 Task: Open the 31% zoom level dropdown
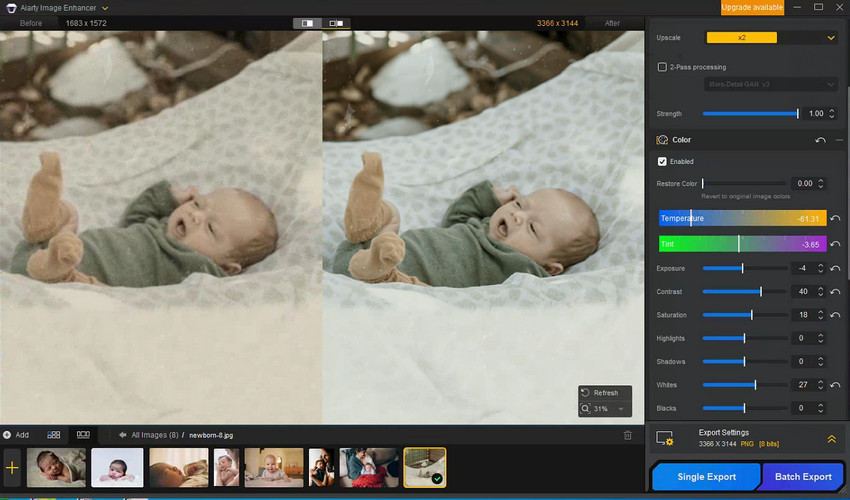pos(621,409)
